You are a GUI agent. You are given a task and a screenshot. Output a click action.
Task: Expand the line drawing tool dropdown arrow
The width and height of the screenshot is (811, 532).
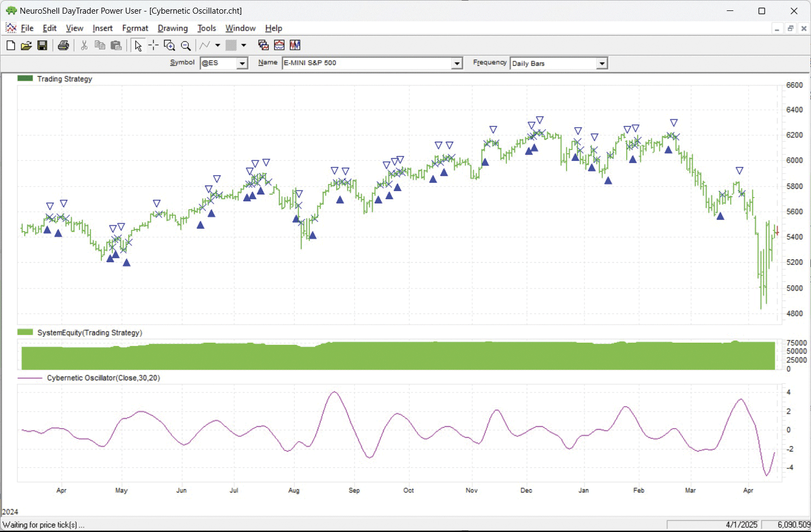point(217,45)
